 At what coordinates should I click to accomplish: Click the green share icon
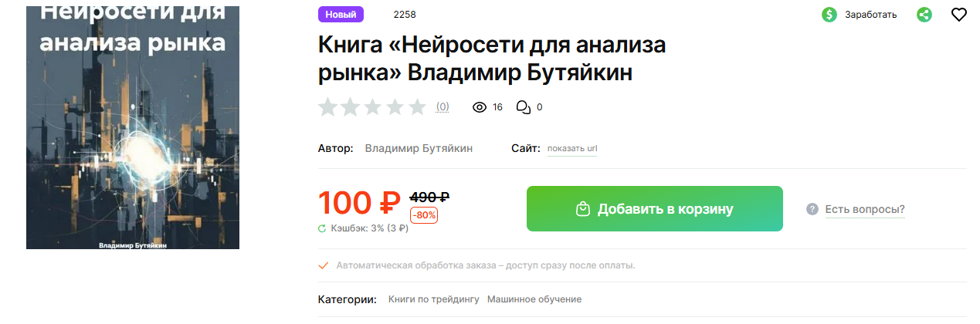point(924,15)
